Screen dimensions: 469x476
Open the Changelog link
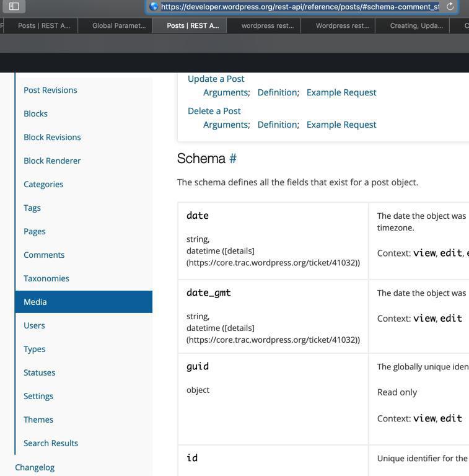(x=35, y=467)
